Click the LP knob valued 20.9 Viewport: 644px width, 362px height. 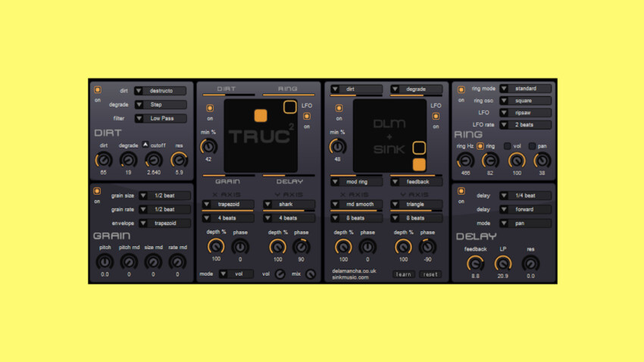tap(503, 263)
